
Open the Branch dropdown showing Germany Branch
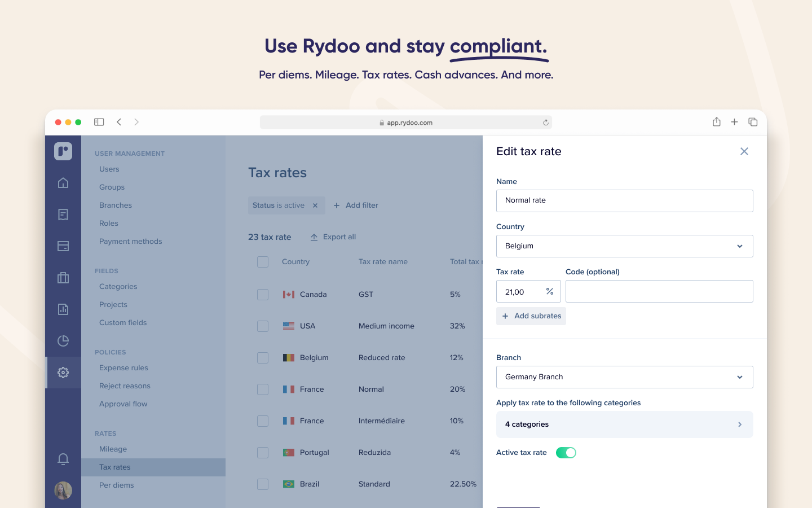[625, 376]
